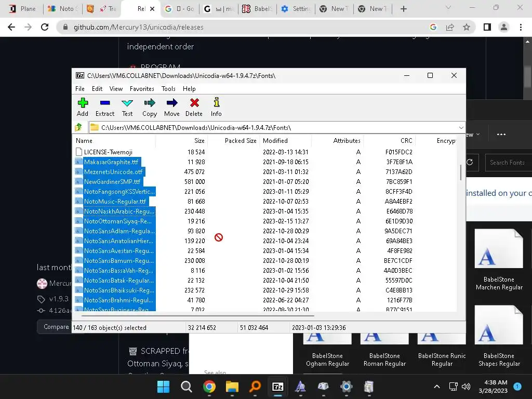This screenshot has width=532, height=399.
Task: Open the Edit menu in 7-Zip
Action: click(97, 88)
